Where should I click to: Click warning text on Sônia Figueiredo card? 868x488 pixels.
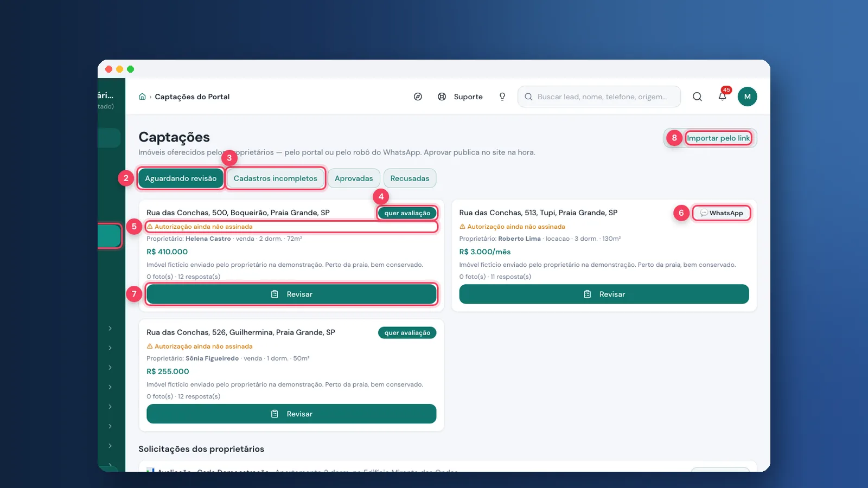[200, 346]
